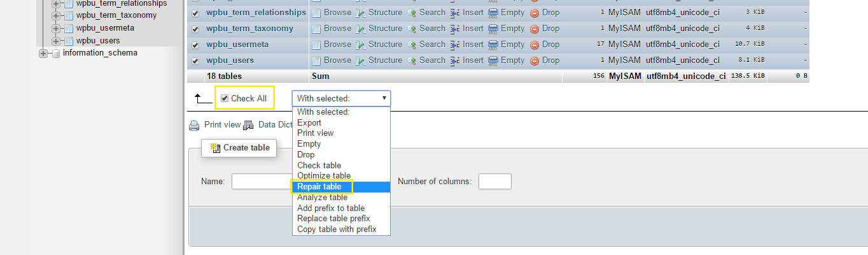Toggle the Check All checkbox
Screen dimensions: 868x255
coord(225,98)
